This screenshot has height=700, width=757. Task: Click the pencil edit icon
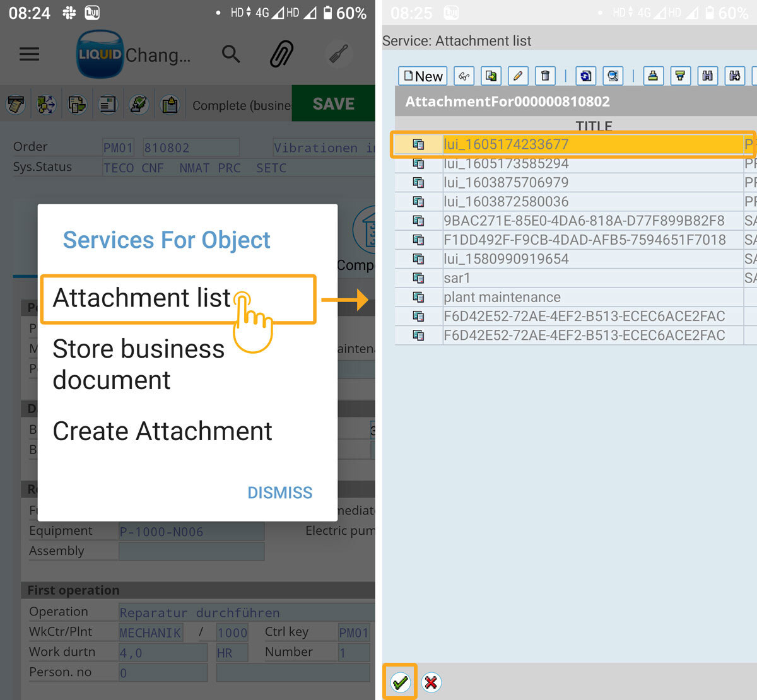click(x=518, y=76)
